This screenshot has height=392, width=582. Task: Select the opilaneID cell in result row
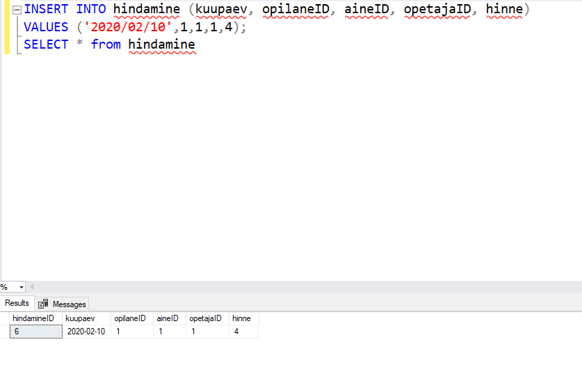(132, 332)
